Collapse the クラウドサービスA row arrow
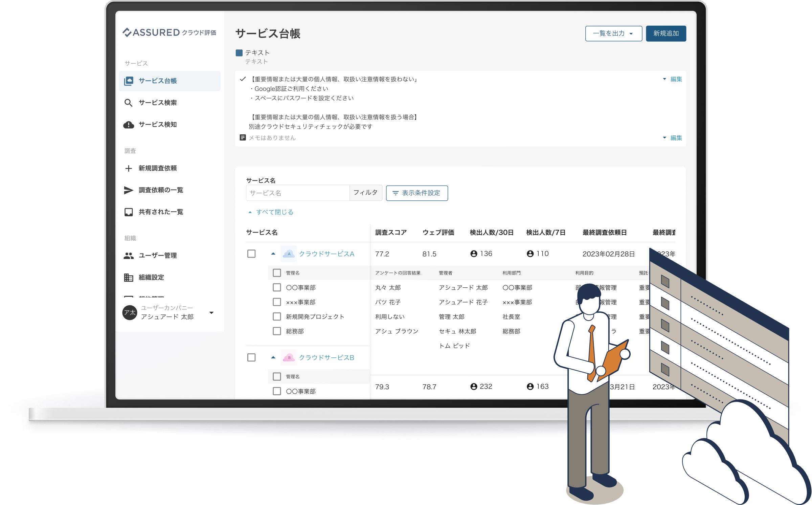This screenshot has height=505, width=812. [273, 254]
